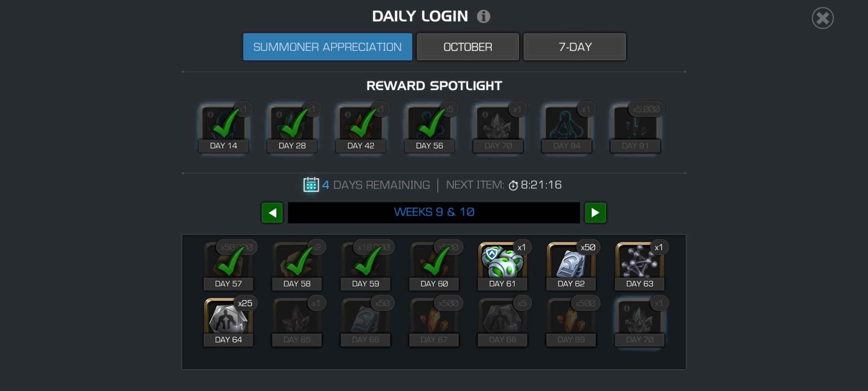Tap the checked Day 14 spotlight reward
Screen dimensions: 868x391
click(x=224, y=127)
